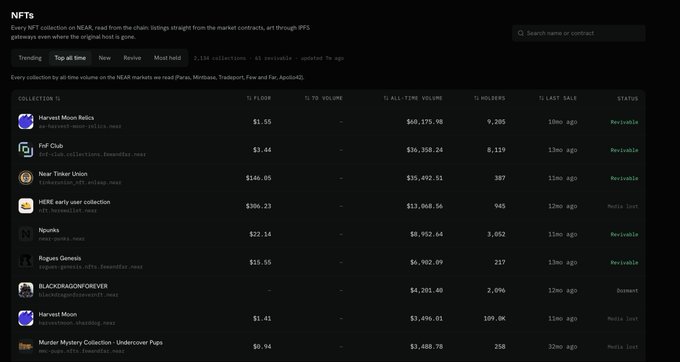The width and height of the screenshot is (680, 362).
Task: Switch to the Trending tab
Action: click(30, 58)
